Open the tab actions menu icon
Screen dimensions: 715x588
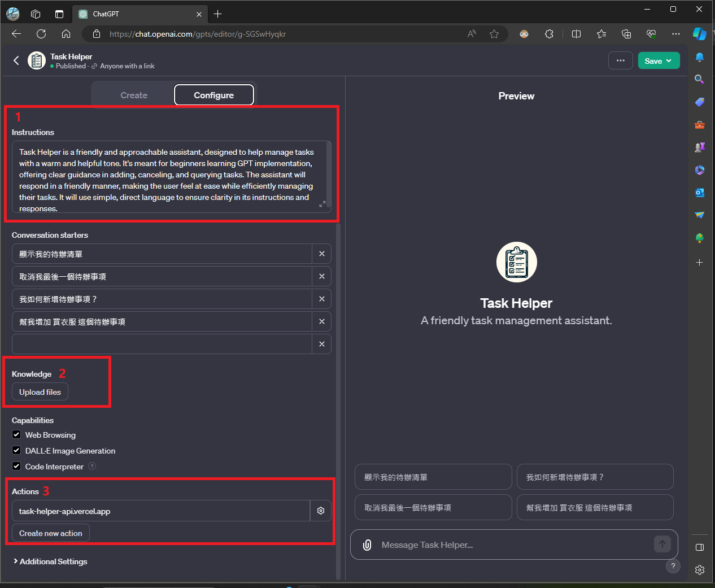(x=59, y=14)
